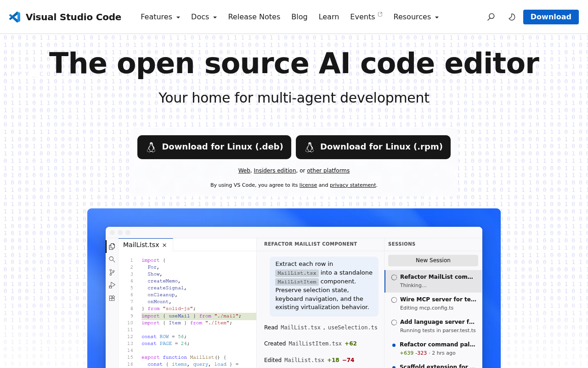Open the Learn menu item
Screen dimensions: 588x368
(329, 17)
